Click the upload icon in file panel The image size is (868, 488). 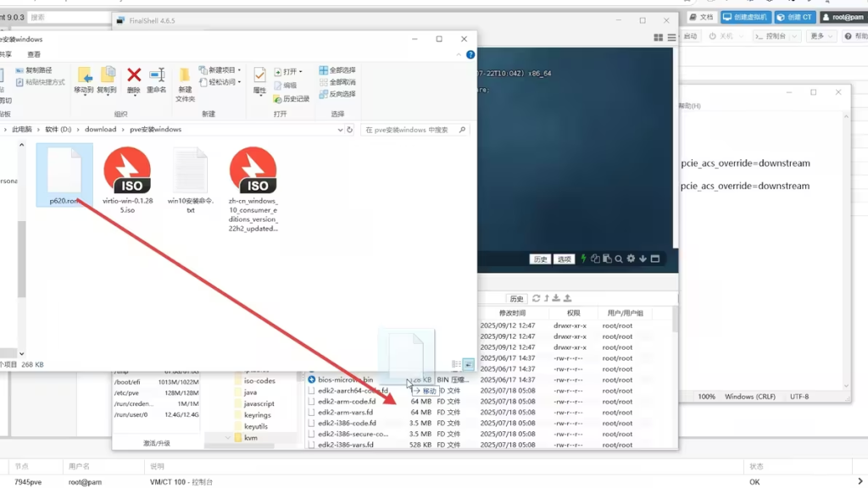click(x=567, y=298)
